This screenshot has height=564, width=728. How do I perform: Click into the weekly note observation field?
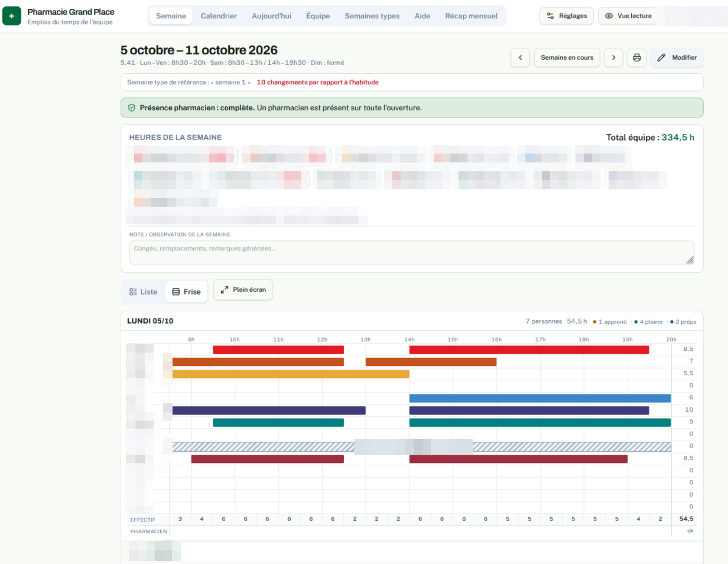click(x=412, y=253)
